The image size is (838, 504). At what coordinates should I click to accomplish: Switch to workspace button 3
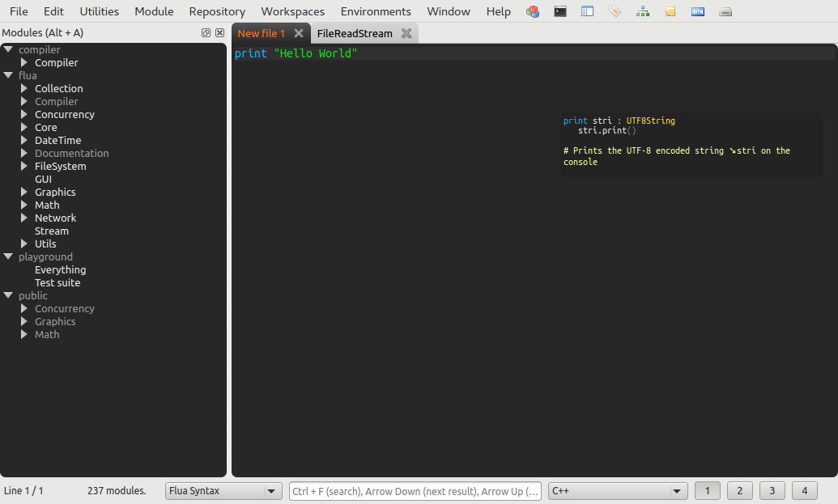772,491
